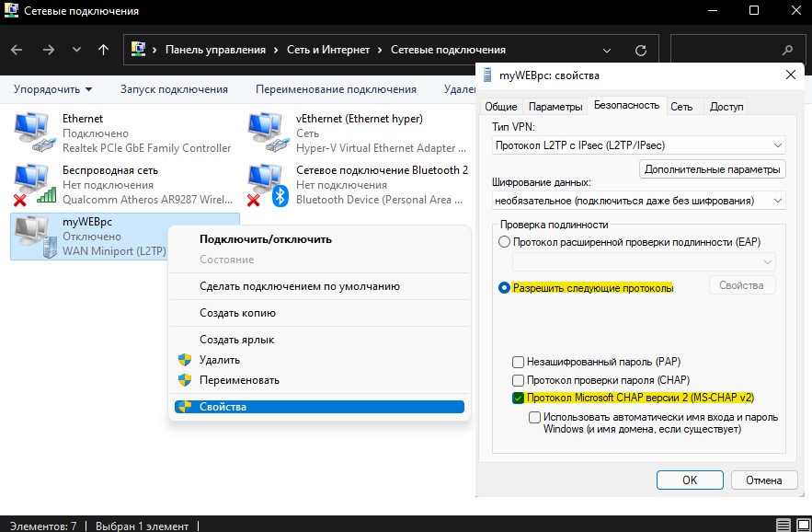Viewport: 812px width, 532px height.
Task: Click Сеть и Интернет in address bar
Action: (x=328, y=50)
